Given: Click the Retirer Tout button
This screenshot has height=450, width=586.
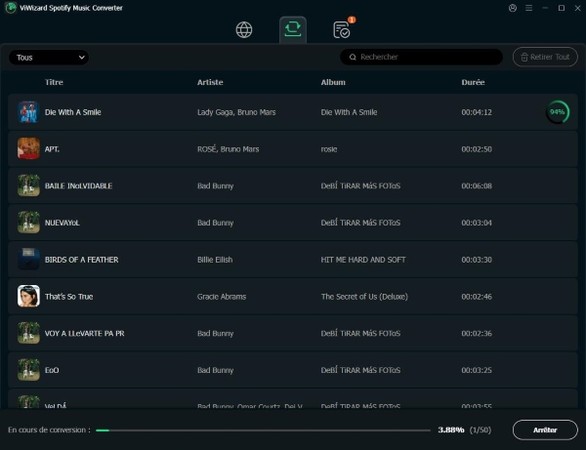Looking at the screenshot, I should pos(545,57).
